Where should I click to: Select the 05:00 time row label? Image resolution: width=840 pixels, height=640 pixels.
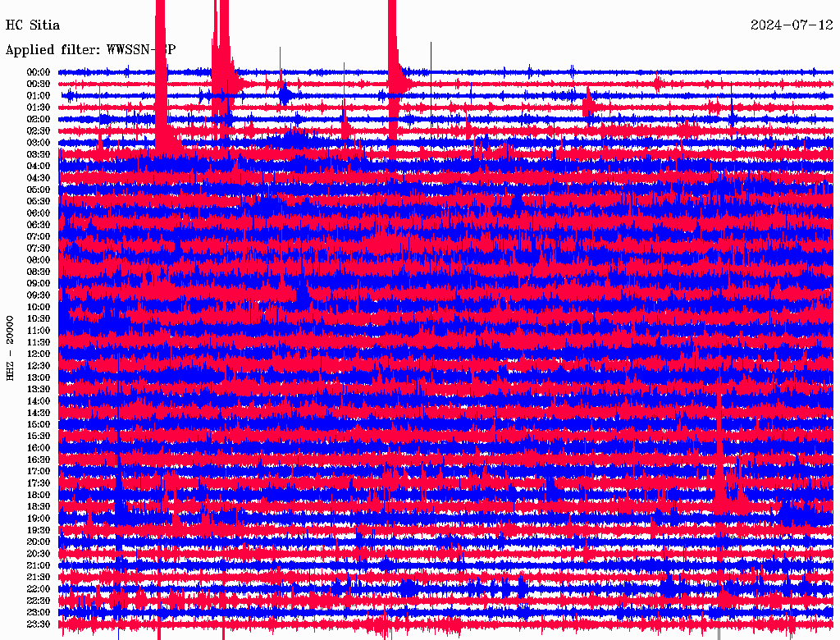tap(39, 190)
